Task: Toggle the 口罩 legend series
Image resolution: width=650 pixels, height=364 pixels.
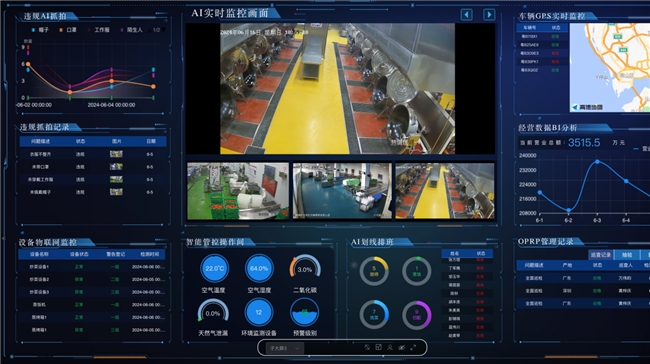Action: (x=68, y=30)
